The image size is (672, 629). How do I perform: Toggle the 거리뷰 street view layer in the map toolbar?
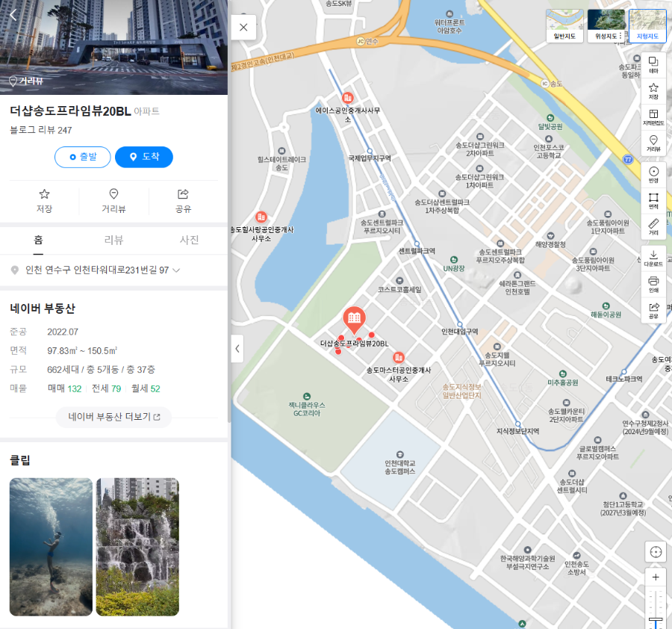tap(653, 143)
